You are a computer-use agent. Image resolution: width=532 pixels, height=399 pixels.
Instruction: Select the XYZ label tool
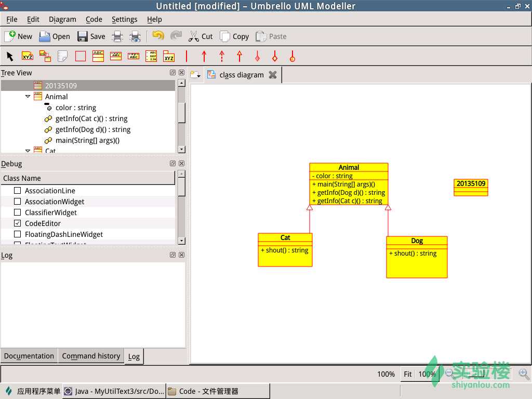[x=28, y=56]
